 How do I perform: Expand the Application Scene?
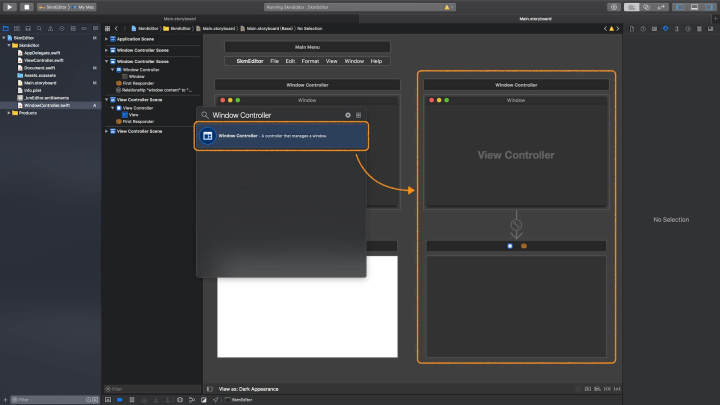click(107, 39)
